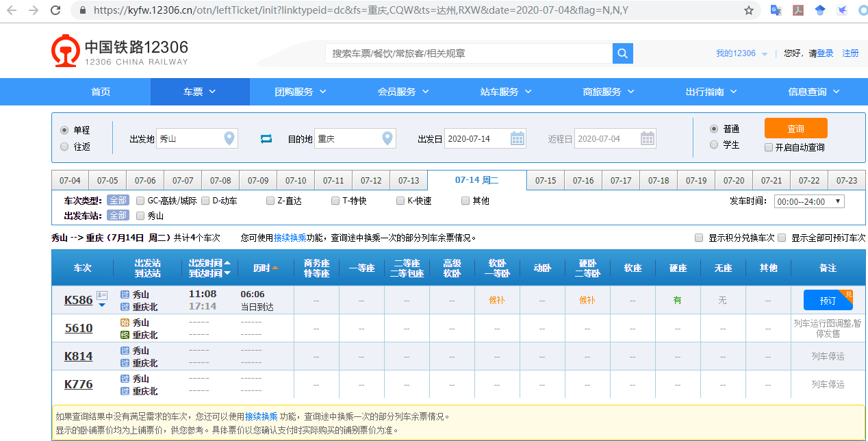Select 学生 ticket radio

[714, 144]
